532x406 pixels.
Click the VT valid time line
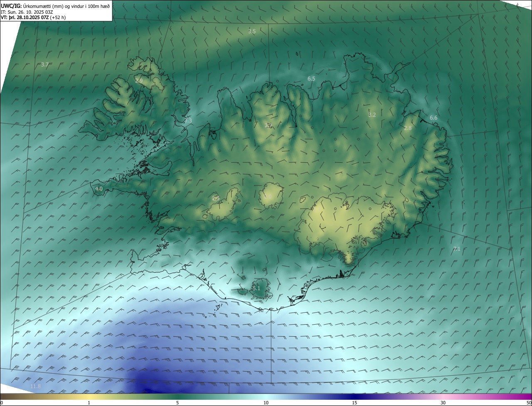(33, 17)
